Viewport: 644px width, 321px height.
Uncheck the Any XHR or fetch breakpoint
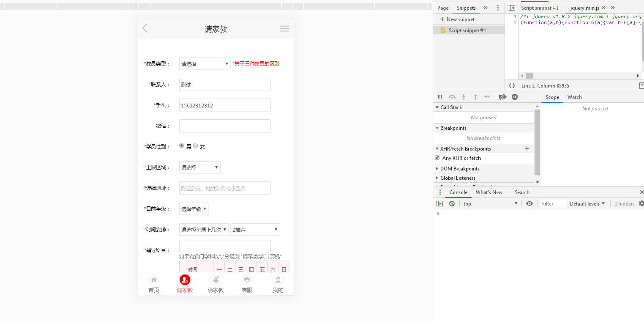[437, 158]
